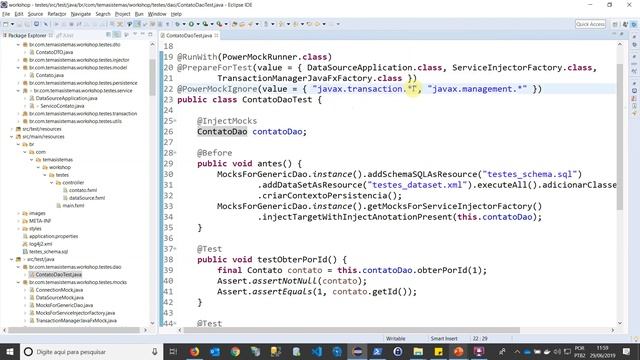Click the New file toolbar icon
Image resolution: width=640 pixels, height=360 pixels.
(6, 24)
